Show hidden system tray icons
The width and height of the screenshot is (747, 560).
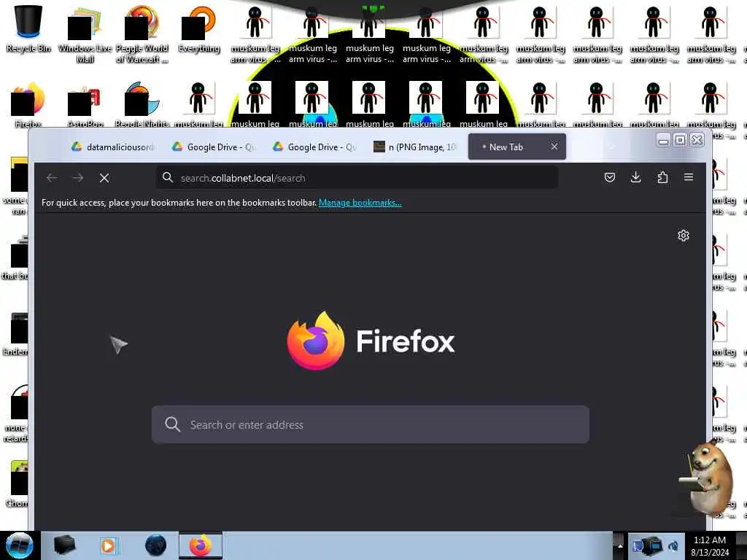tap(620, 545)
